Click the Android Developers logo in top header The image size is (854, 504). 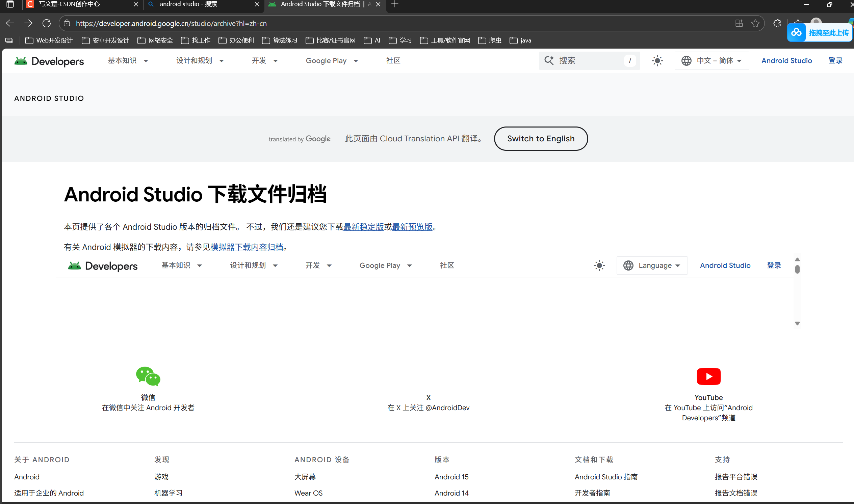pos(49,61)
